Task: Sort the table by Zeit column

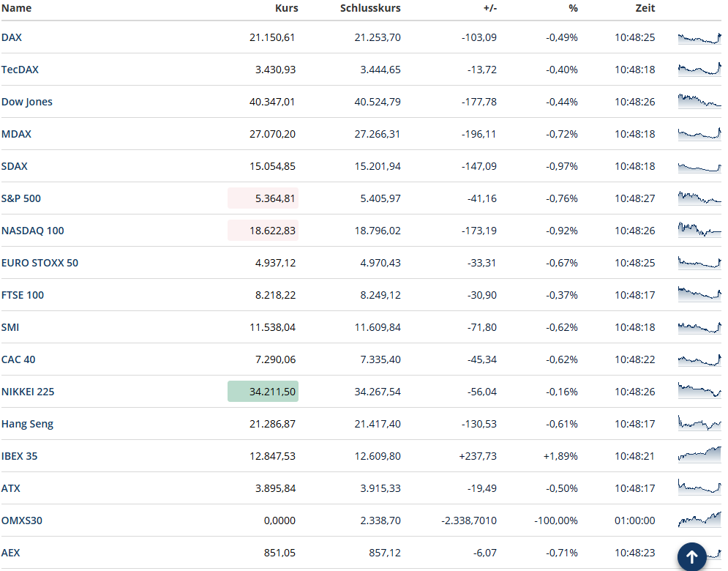Action: (x=645, y=9)
